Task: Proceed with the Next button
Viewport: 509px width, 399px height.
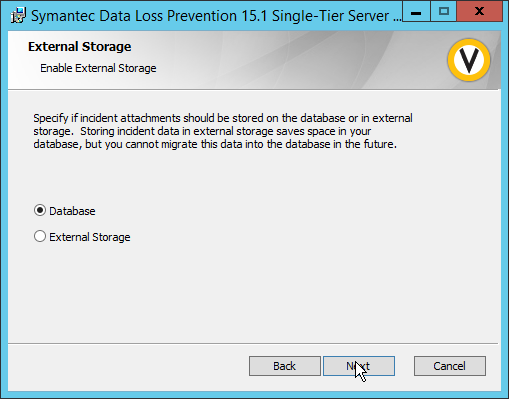Action: click(x=359, y=366)
